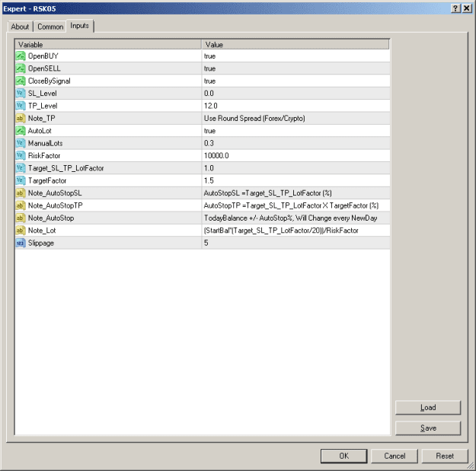
Task: Select the ManualLots variable name
Action: click(45, 143)
